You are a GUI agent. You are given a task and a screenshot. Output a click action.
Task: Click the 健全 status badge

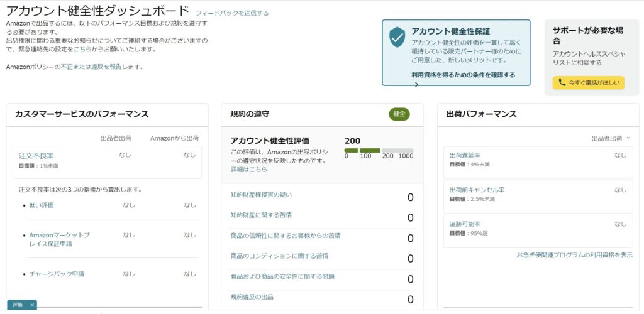coord(399,114)
